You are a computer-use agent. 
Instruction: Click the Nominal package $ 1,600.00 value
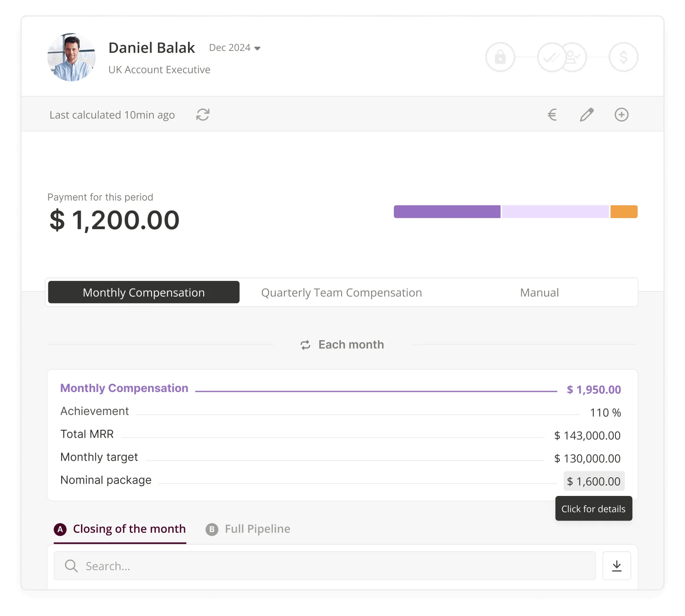click(x=594, y=481)
